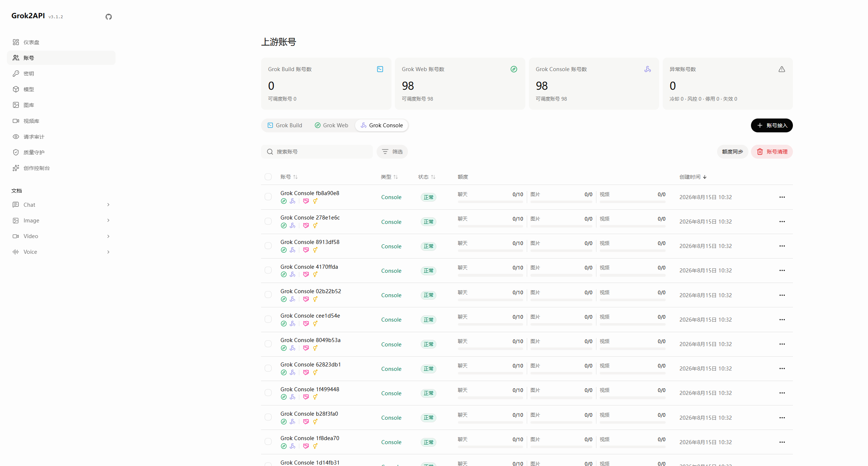868x466 pixels.
Task: Switch to the Grok Web tab
Action: click(331, 125)
